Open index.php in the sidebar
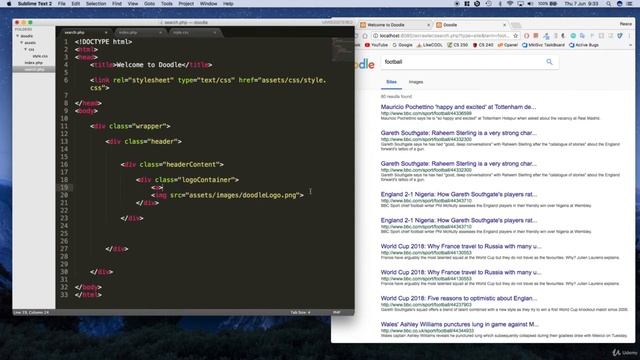The width and height of the screenshot is (640, 360). click(x=33, y=63)
